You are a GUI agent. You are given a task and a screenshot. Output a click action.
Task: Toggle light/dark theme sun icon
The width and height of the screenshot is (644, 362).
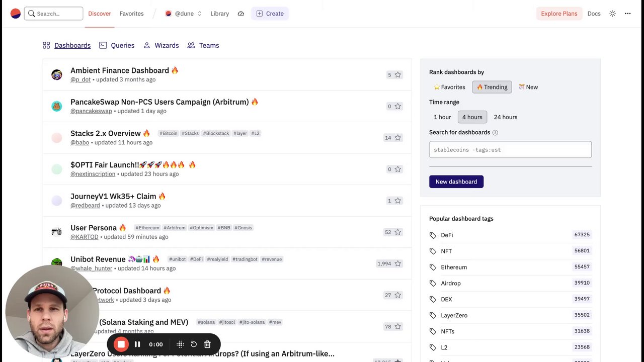tap(612, 14)
